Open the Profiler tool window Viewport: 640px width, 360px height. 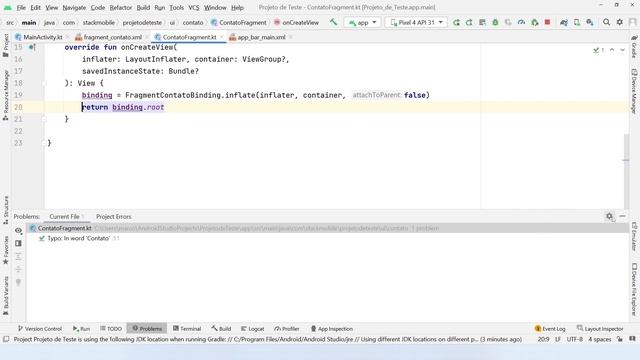point(287,329)
